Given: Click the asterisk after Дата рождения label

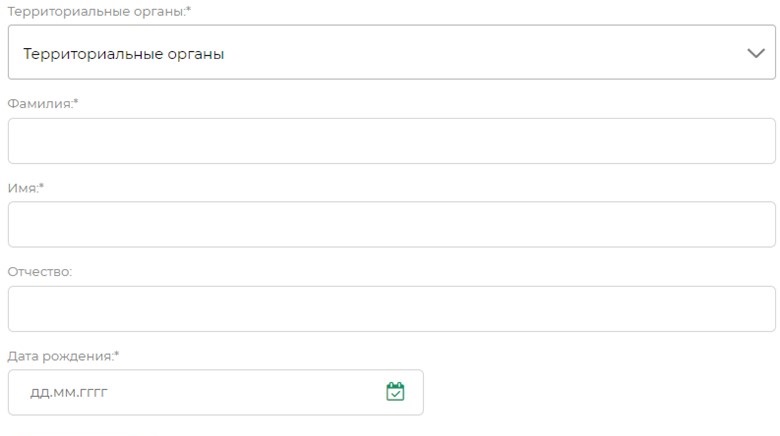Looking at the screenshot, I should point(116,353).
